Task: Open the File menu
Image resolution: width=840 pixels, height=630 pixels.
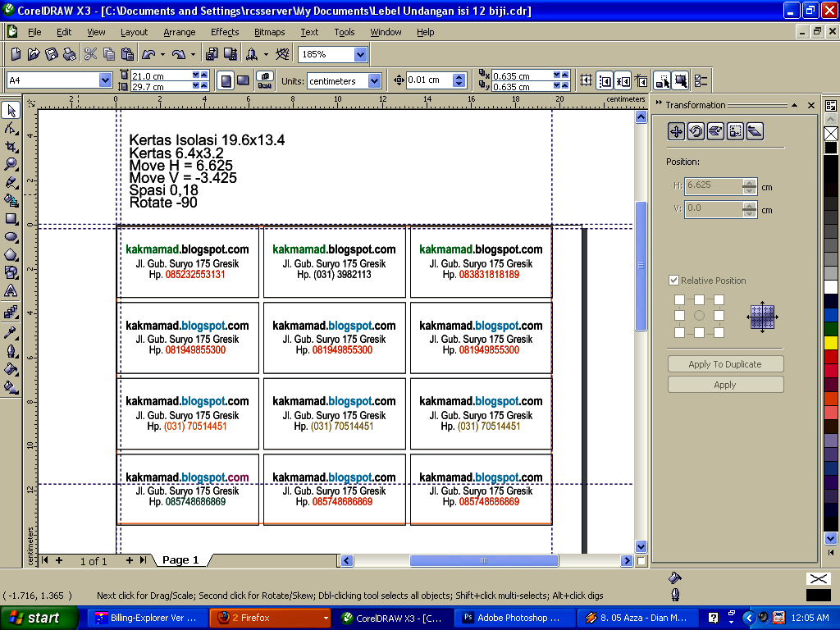Action: click(34, 32)
